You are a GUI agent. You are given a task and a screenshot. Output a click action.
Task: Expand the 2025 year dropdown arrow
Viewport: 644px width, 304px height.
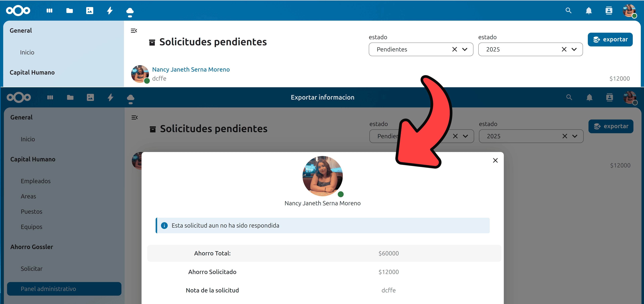click(x=574, y=49)
